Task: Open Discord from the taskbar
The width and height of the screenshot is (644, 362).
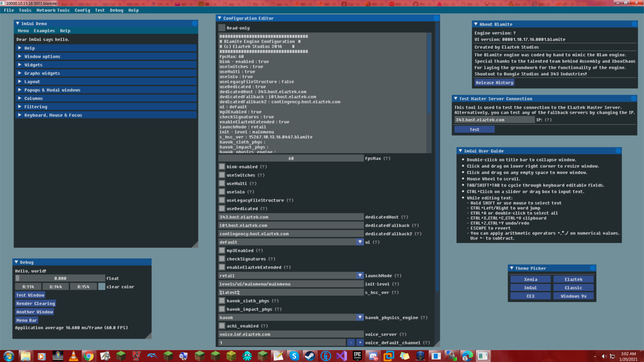Action: (x=373, y=356)
